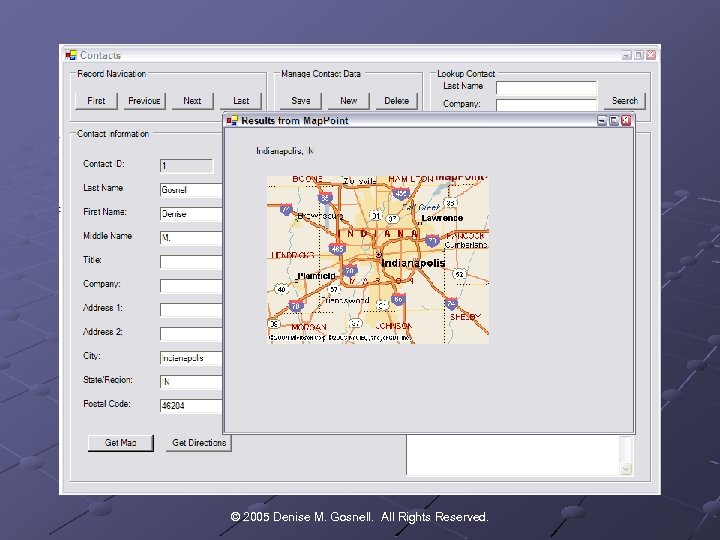Click the Company field in Contact Information
This screenshot has height=540, width=720.
coord(191,286)
